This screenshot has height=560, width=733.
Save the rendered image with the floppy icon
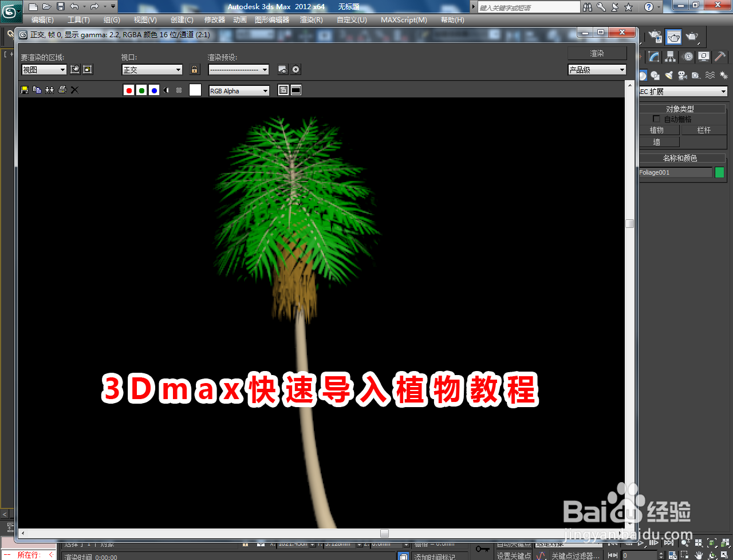coord(24,90)
